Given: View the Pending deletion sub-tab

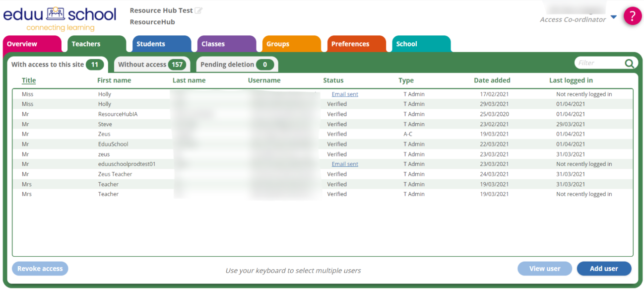Looking at the screenshot, I should [x=237, y=65].
